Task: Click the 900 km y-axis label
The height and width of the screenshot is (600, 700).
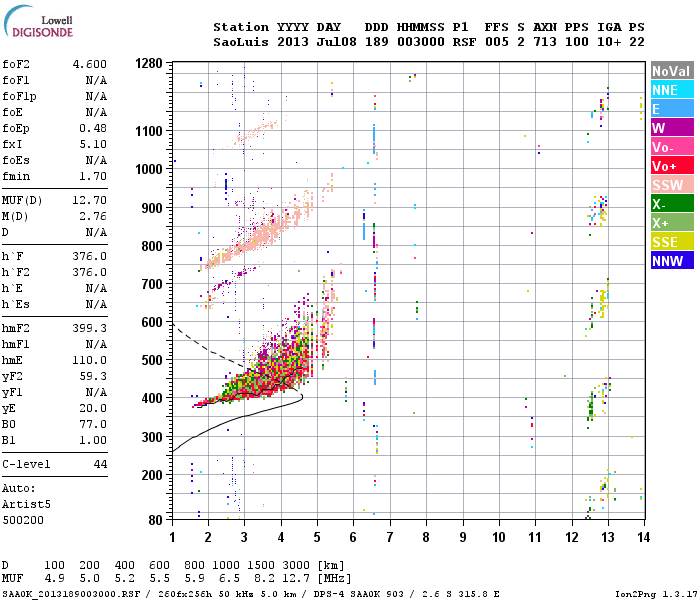Action: [x=152, y=208]
